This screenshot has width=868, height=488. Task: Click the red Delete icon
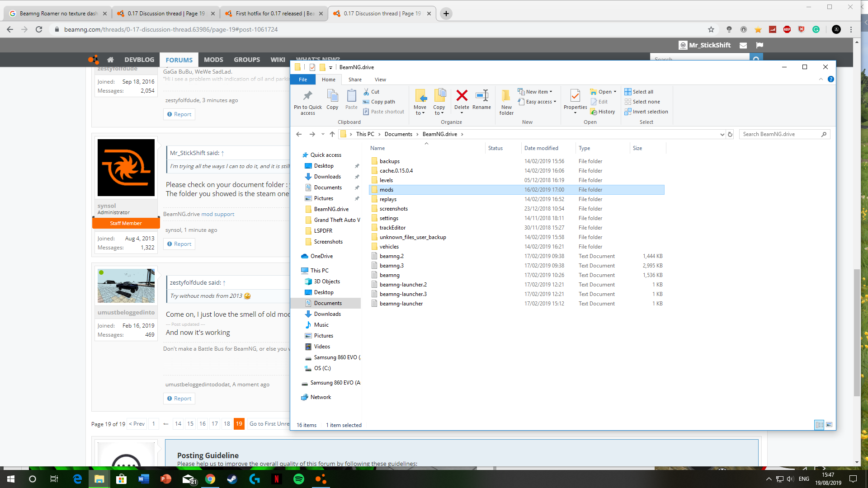[462, 95]
